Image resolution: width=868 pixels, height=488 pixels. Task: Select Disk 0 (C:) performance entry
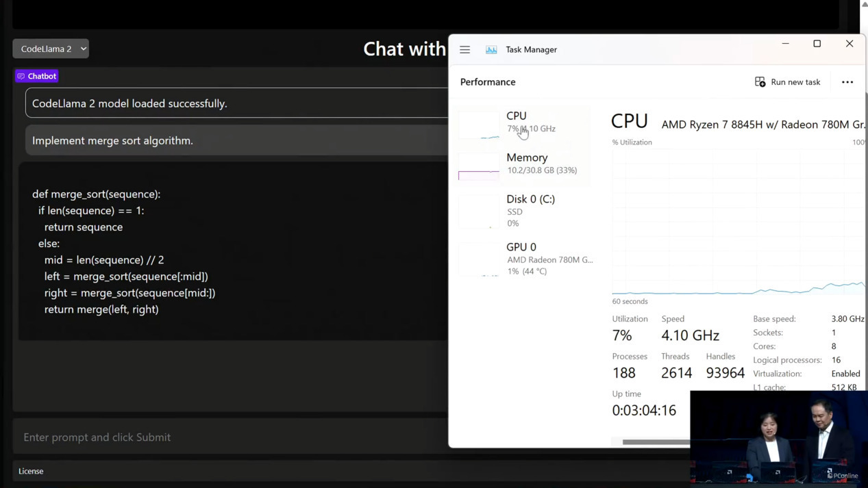pyautogui.click(x=525, y=211)
